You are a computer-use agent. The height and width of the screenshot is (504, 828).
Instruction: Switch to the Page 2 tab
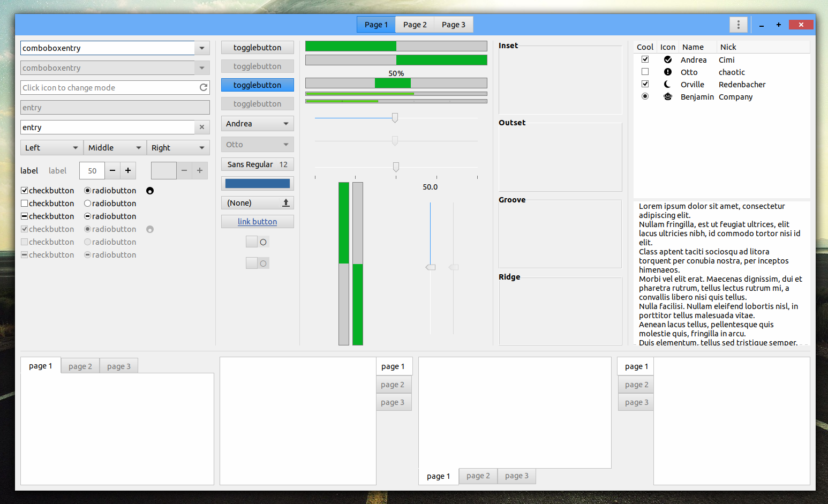[414, 24]
